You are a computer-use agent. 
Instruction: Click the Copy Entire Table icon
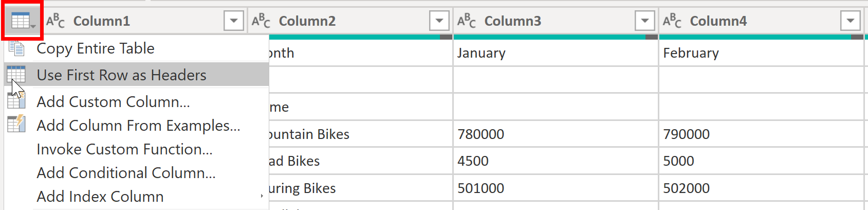point(16,48)
